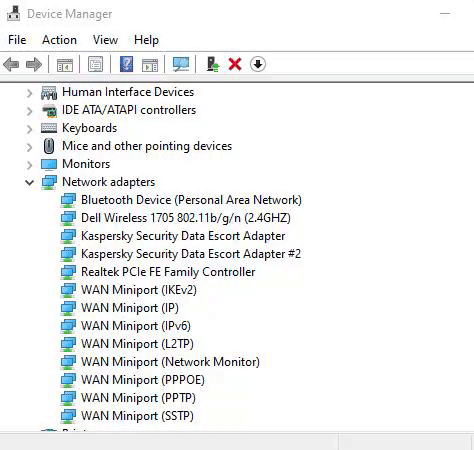Minimize the Device Manager window
The image size is (474, 450).
(x=445, y=14)
